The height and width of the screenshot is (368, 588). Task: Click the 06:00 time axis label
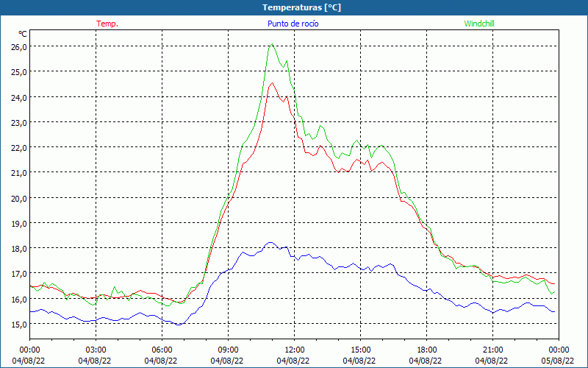(162, 350)
